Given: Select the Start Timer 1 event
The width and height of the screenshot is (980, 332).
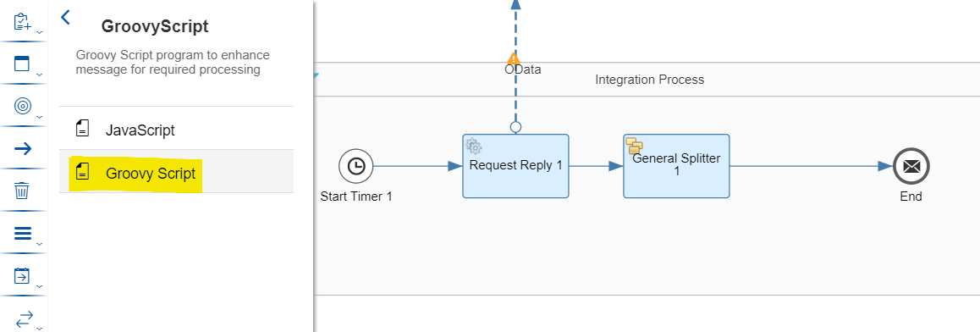Looking at the screenshot, I should 356,166.
